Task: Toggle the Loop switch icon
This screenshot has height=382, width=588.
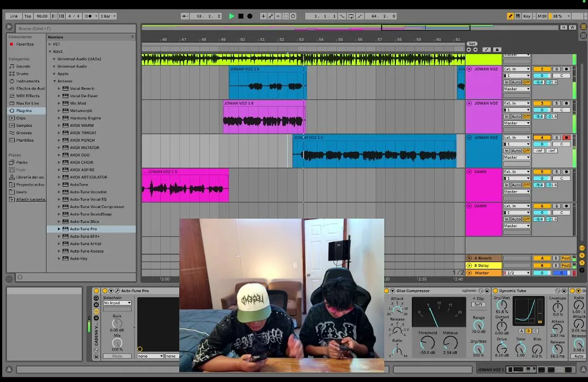Action: 351,16
